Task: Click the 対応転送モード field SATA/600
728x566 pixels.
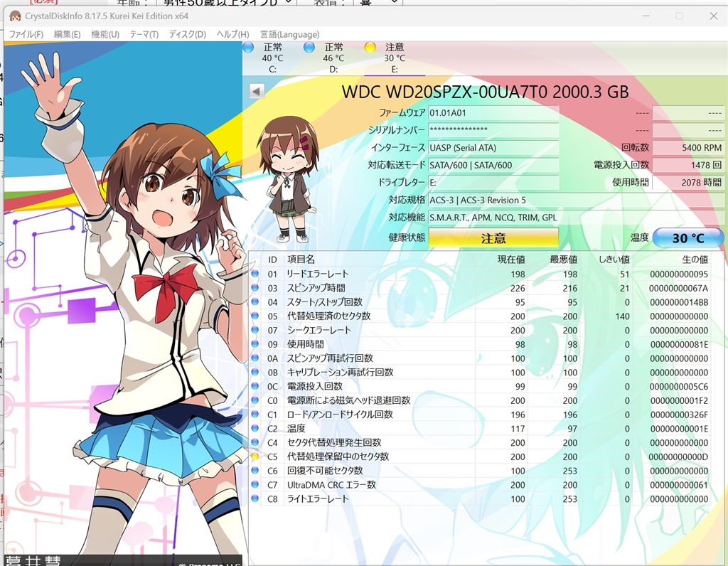Action: point(493,165)
